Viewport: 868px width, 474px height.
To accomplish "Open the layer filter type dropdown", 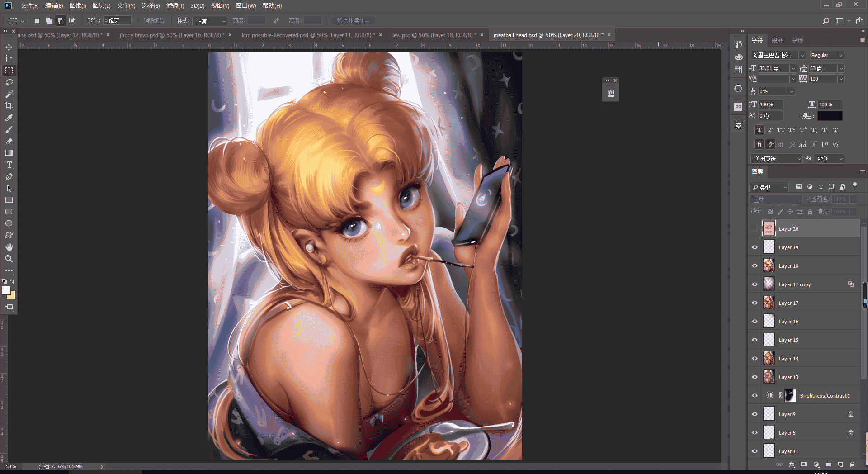I will pos(769,187).
